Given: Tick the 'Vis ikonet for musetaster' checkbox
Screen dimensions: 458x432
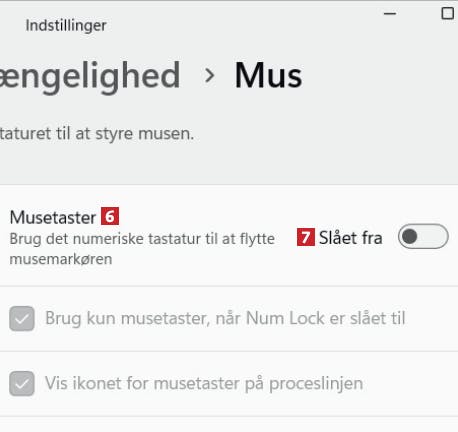Looking at the screenshot, I should click(x=22, y=383).
